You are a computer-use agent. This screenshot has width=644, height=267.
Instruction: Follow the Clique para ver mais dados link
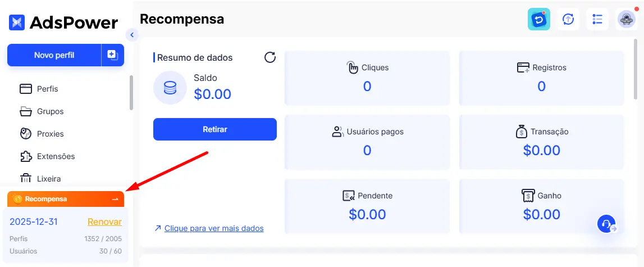(x=213, y=228)
